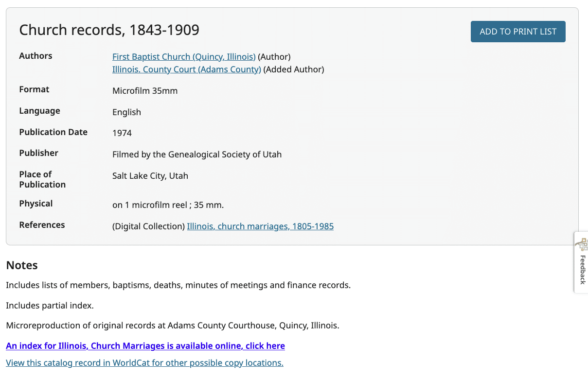588x377 pixels.
Task: Click the Notes section heading
Action: (x=22, y=265)
